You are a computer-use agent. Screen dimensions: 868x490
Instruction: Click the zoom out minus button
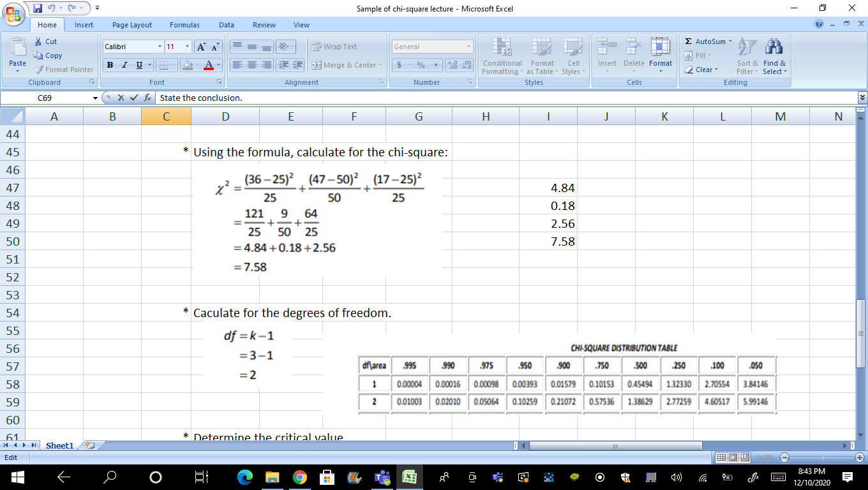coord(784,457)
